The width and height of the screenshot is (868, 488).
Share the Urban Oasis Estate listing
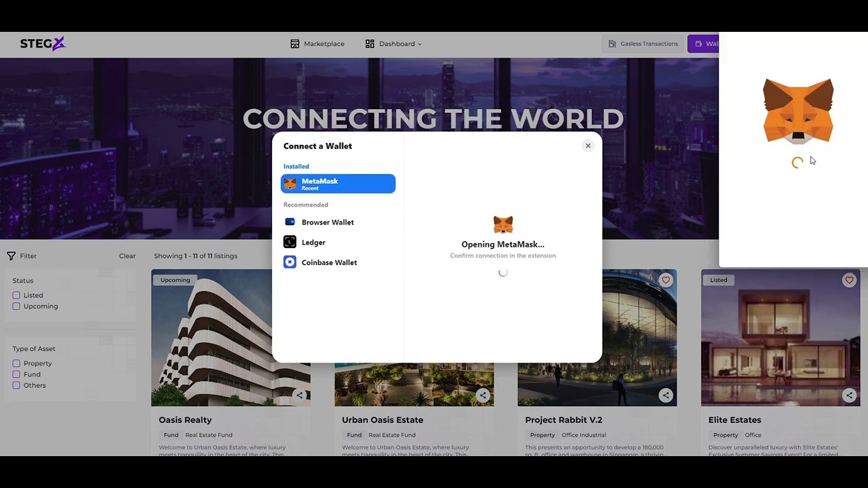pyautogui.click(x=483, y=395)
